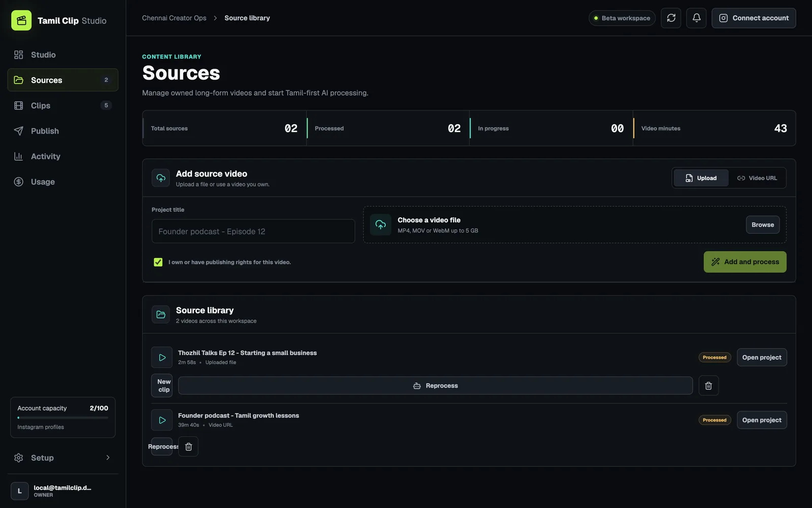Open project for Thozhil Talks Ep 12
The height and width of the screenshot is (508, 812).
click(x=762, y=357)
